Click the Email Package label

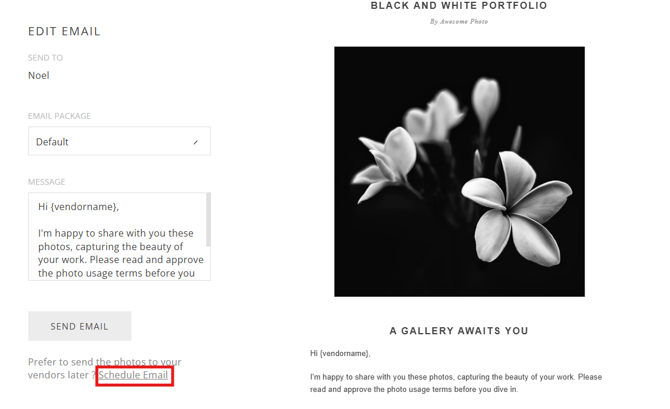point(59,116)
